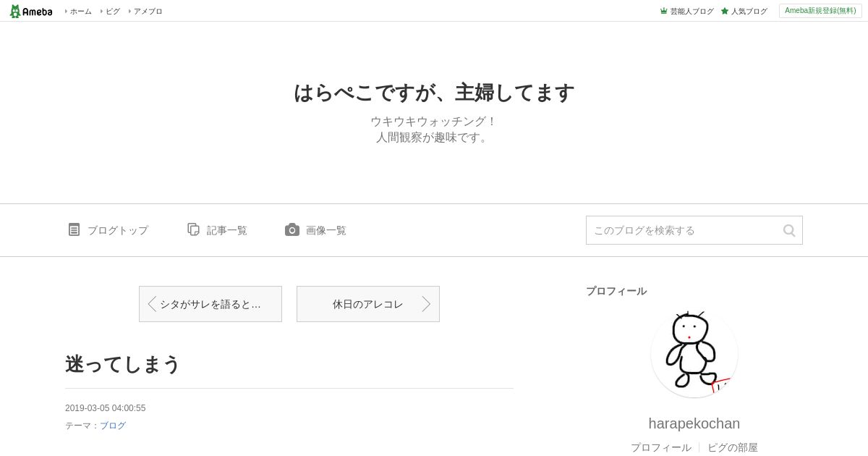Go to previous post シタがサレを語ると…
This screenshot has width=868, height=456.
(x=210, y=304)
